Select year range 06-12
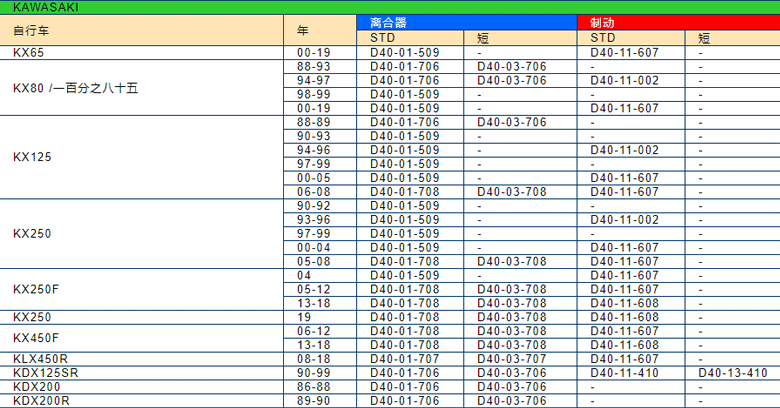Image resolution: width=780 pixels, height=408 pixels. [x=314, y=331]
